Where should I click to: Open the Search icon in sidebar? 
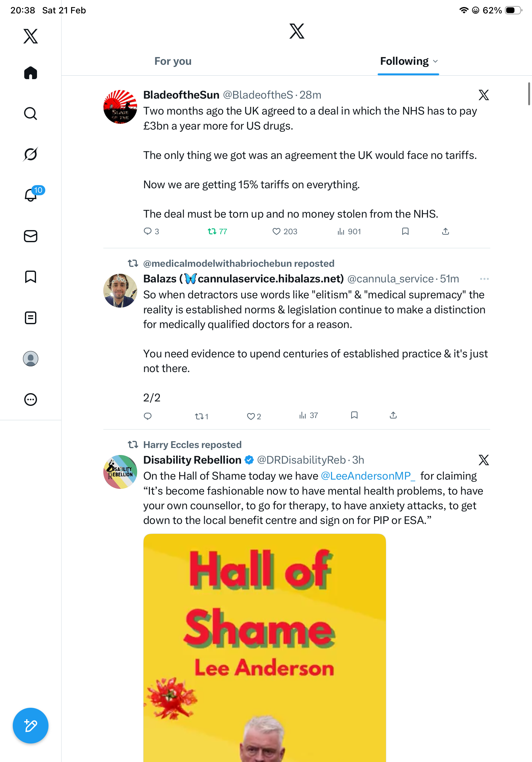tap(31, 114)
